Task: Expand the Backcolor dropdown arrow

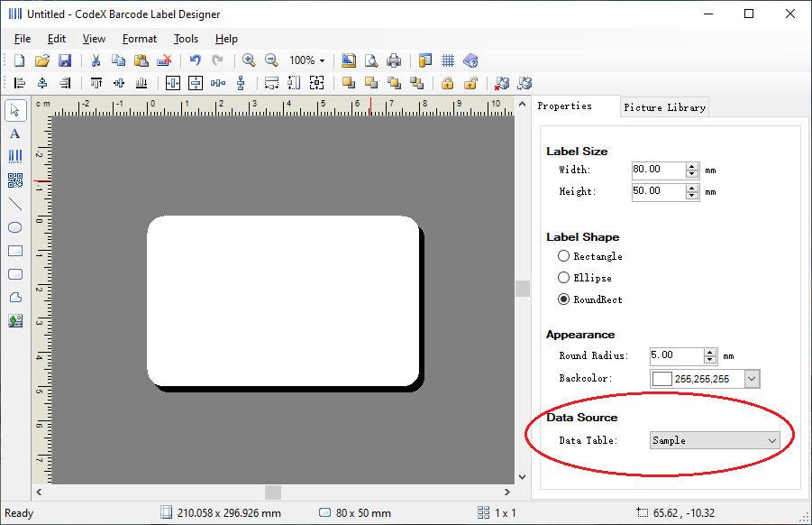Action: pos(752,379)
